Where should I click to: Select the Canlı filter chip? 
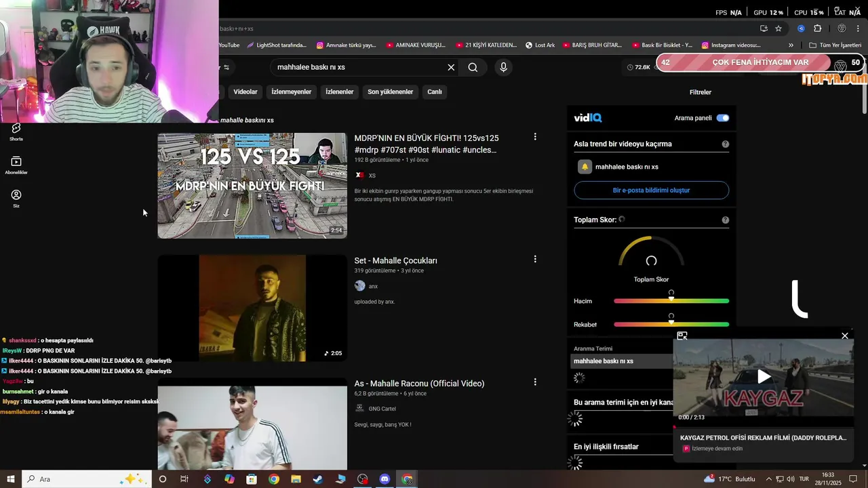tap(435, 92)
